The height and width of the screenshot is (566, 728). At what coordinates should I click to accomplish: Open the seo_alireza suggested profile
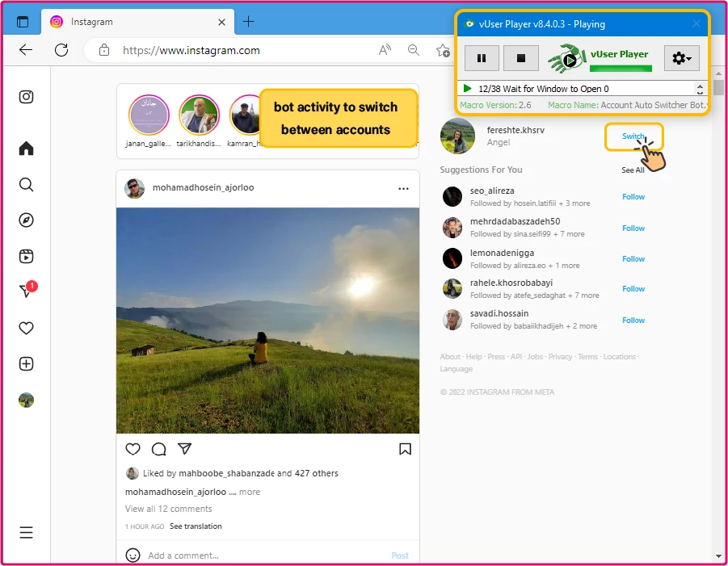click(492, 191)
